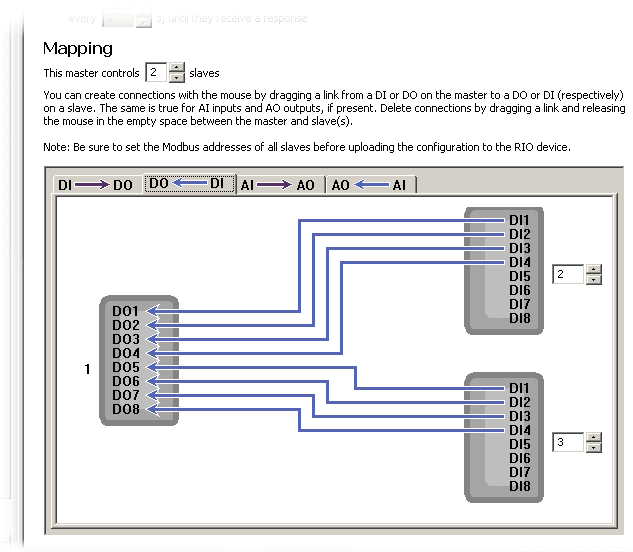Viewport: 633px width, 552px height.
Task: Switch to the AO ← AI tab
Action: point(369,185)
